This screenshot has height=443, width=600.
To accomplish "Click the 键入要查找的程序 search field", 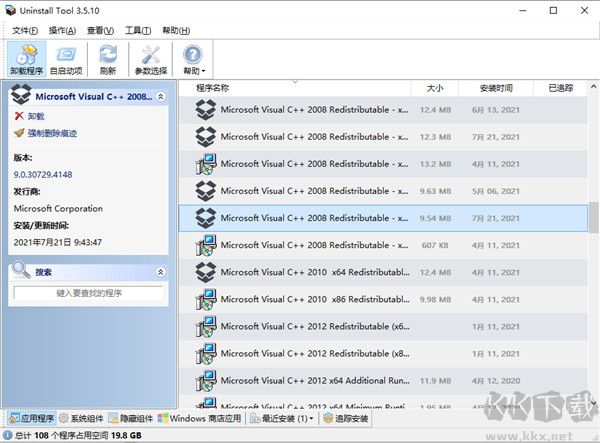I will pyautogui.click(x=89, y=292).
